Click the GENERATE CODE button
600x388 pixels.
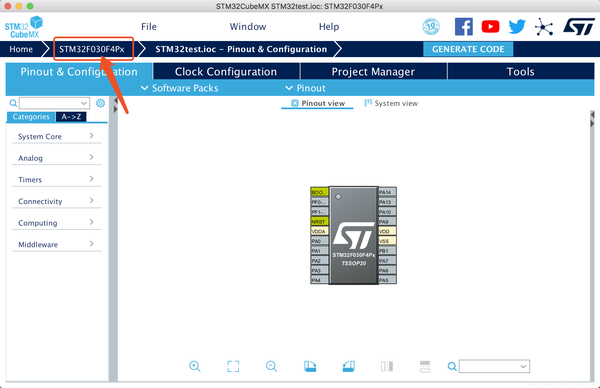click(468, 49)
